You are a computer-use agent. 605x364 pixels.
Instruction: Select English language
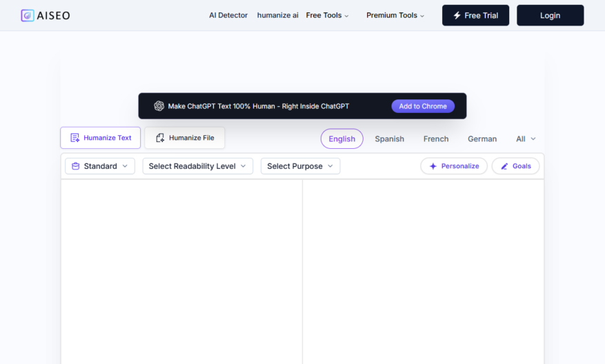[342, 139]
